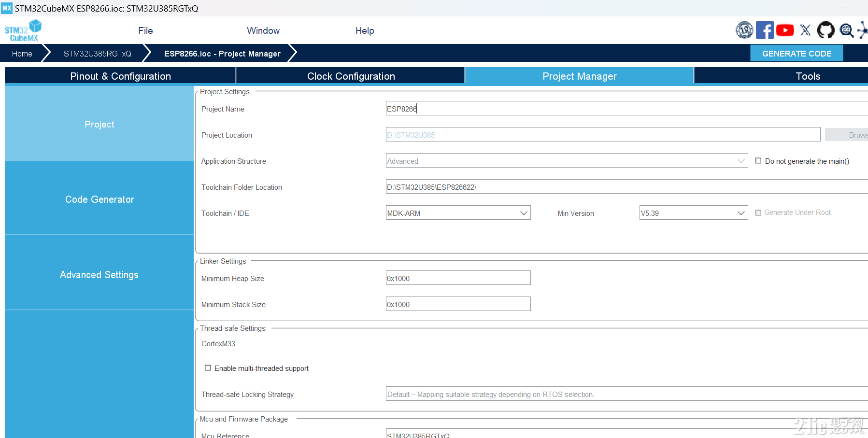Click the Mcu and Firmware Package heading
868x438 pixels.
pyautogui.click(x=244, y=419)
